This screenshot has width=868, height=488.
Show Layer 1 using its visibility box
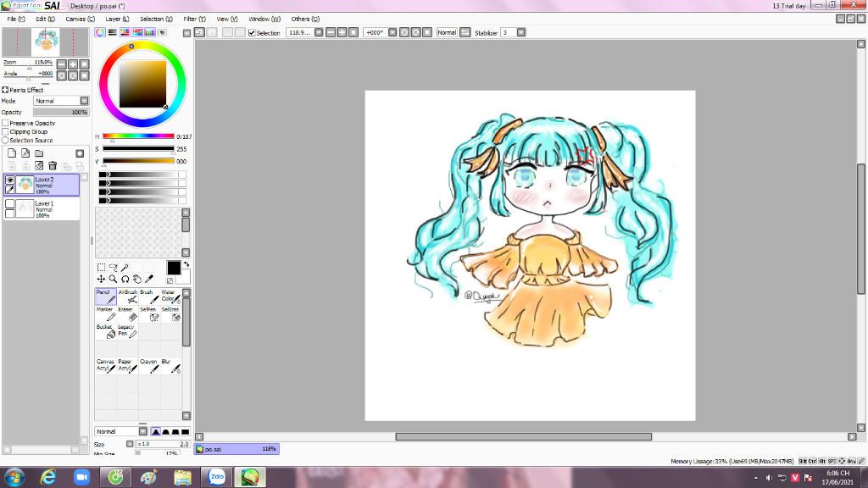point(10,204)
